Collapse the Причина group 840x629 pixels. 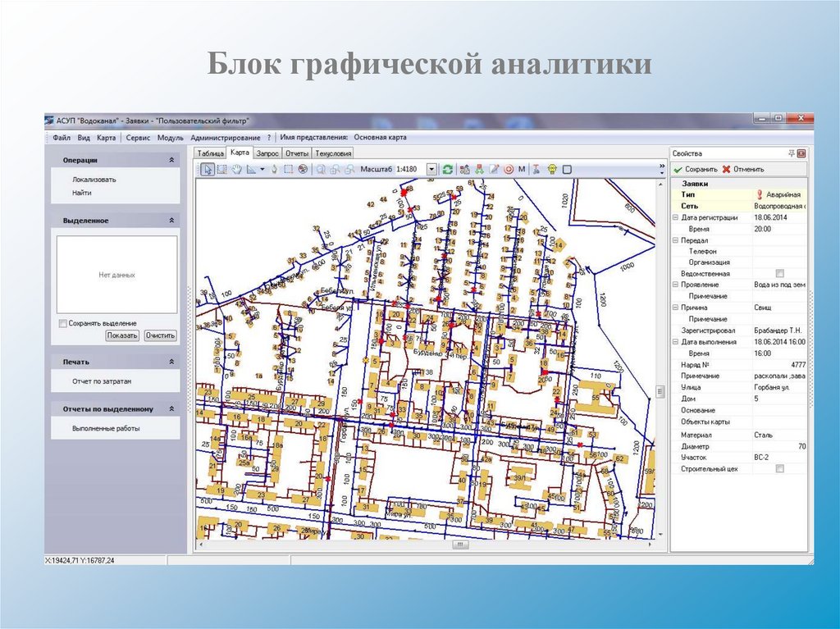[676, 308]
